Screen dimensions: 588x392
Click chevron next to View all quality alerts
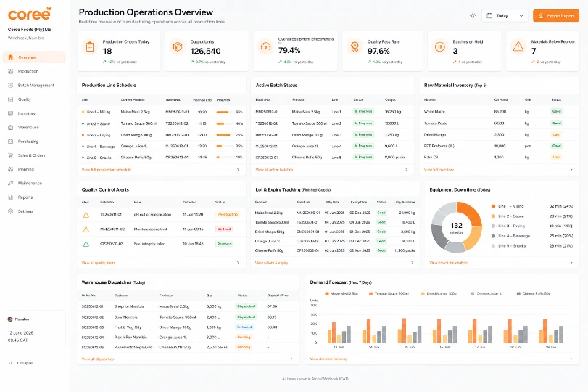pyautogui.click(x=238, y=263)
